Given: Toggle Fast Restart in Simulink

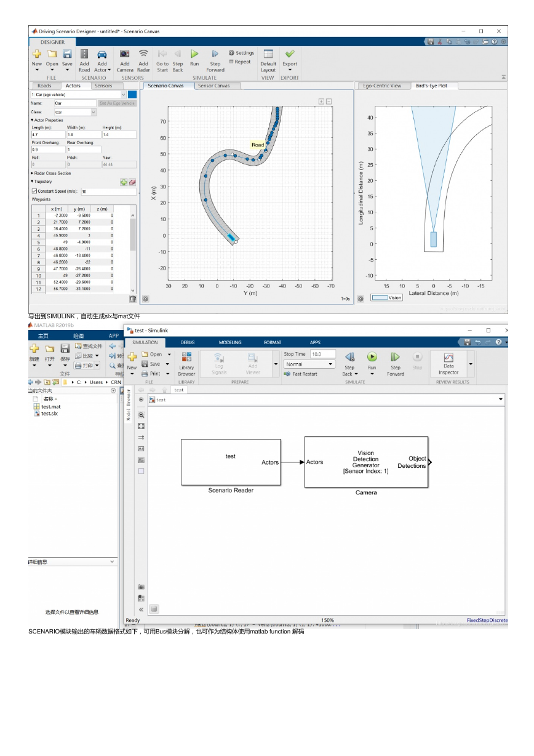Looking at the screenshot, I should 301,374.
